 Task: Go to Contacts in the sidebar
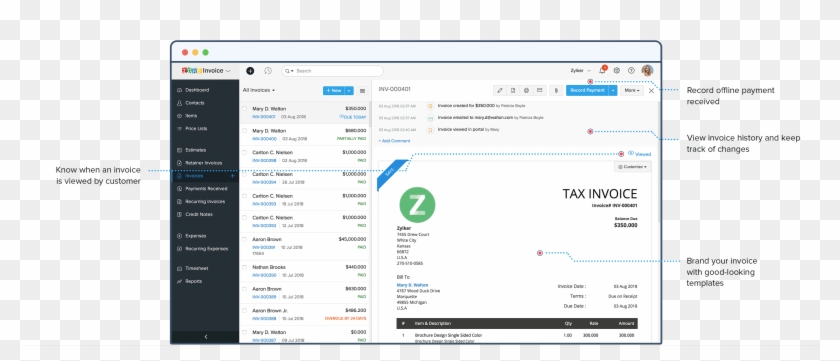pos(194,103)
